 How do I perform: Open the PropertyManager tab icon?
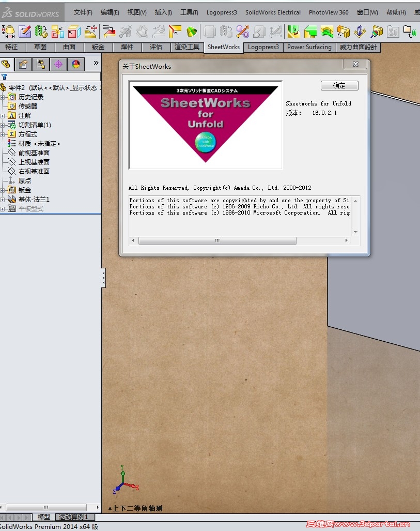pyautogui.click(x=23, y=64)
